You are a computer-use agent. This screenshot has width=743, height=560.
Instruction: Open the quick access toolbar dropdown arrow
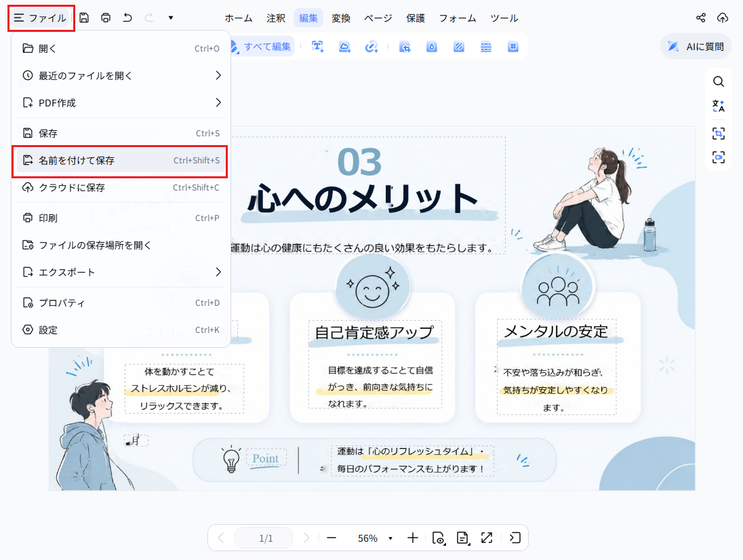tap(171, 18)
